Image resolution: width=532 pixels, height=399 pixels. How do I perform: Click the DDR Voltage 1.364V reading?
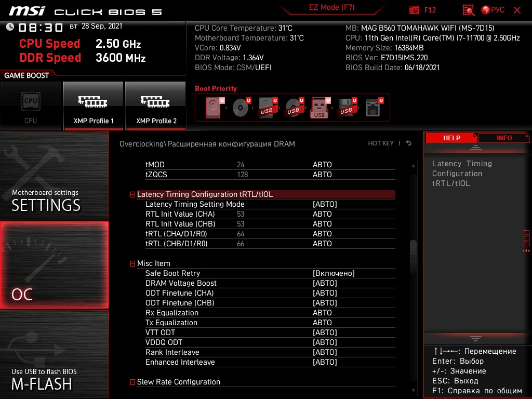[229, 58]
